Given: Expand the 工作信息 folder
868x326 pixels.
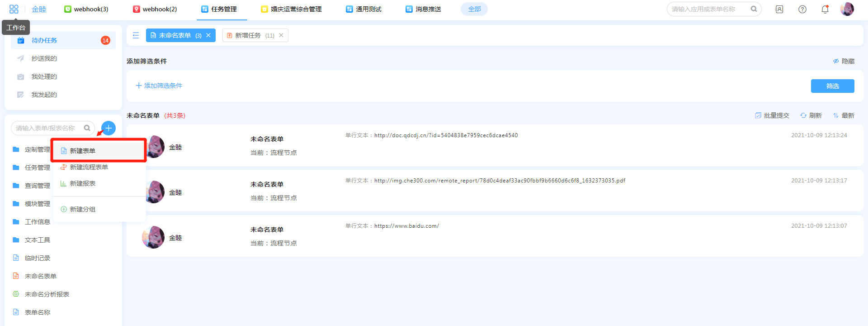Looking at the screenshot, I should pyautogui.click(x=37, y=222).
